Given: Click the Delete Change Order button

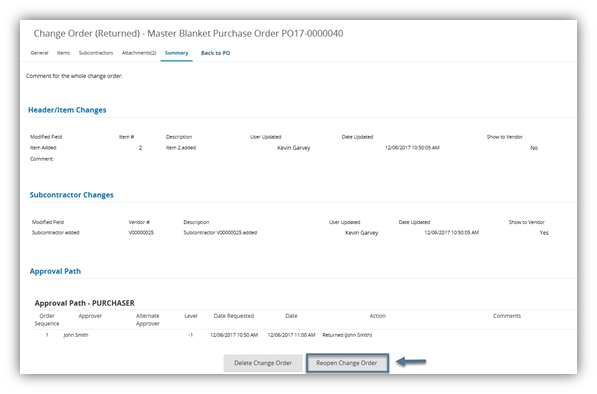Looking at the screenshot, I should [263, 363].
